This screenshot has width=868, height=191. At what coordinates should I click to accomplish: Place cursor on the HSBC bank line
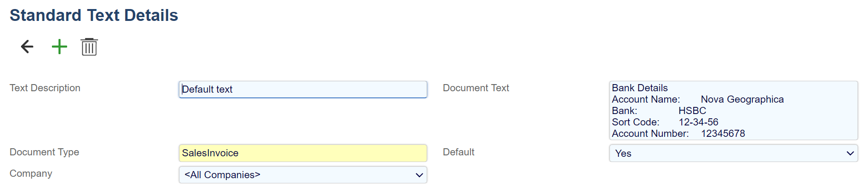pyautogui.click(x=692, y=111)
